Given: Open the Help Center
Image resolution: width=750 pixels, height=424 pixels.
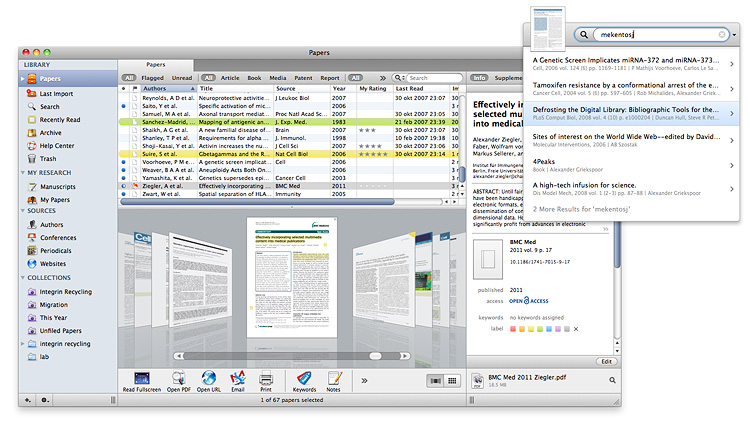Looking at the screenshot, I should (x=56, y=145).
